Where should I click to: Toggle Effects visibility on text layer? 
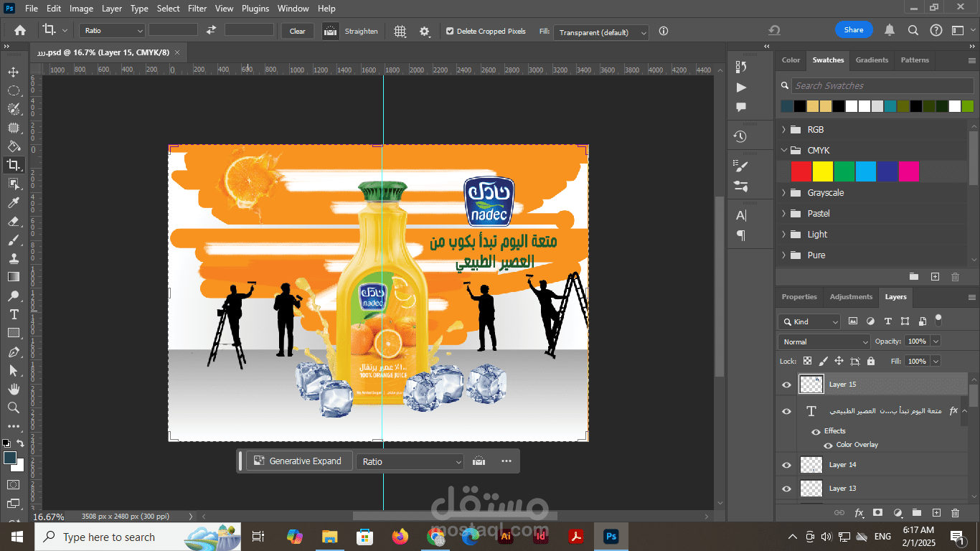point(816,432)
